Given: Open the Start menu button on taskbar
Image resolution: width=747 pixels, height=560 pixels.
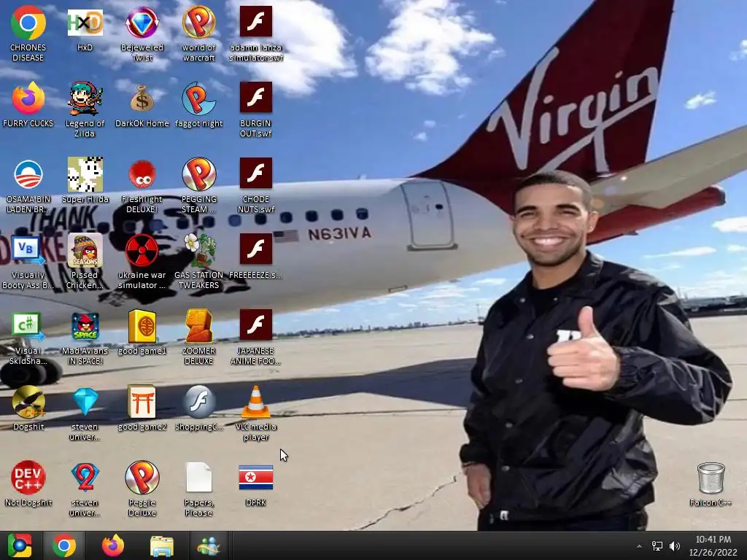Looking at the screenshot, I should 20,545.
